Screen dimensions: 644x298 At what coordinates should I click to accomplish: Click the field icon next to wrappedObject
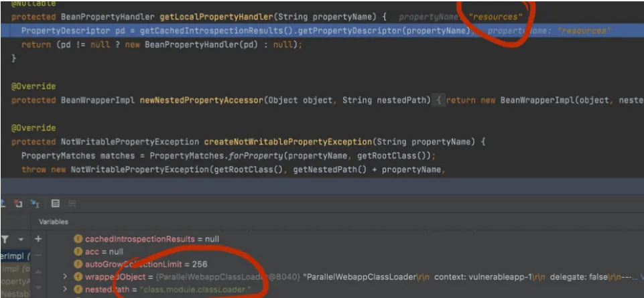pos(78,277)
